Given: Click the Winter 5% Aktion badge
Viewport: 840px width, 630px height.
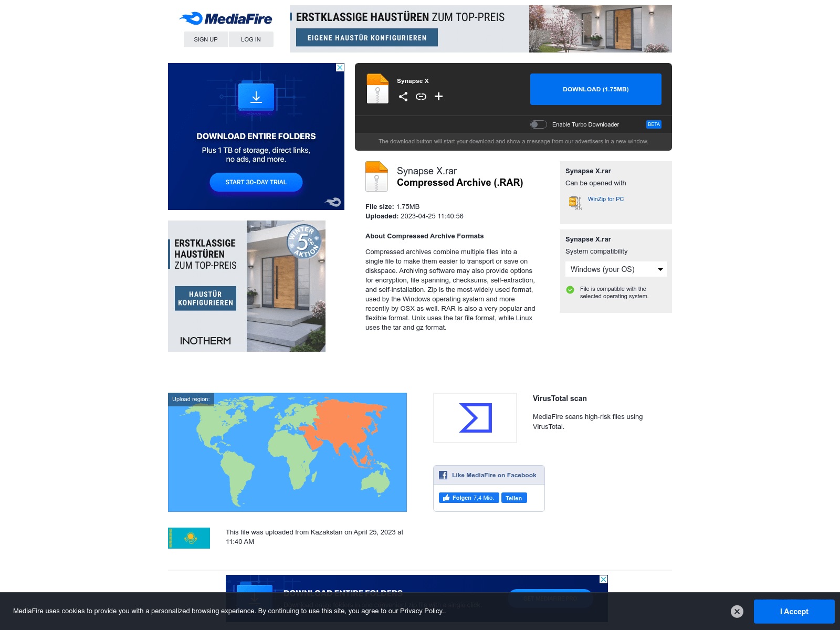Looking at the screenshot, I should coord(305,241).
